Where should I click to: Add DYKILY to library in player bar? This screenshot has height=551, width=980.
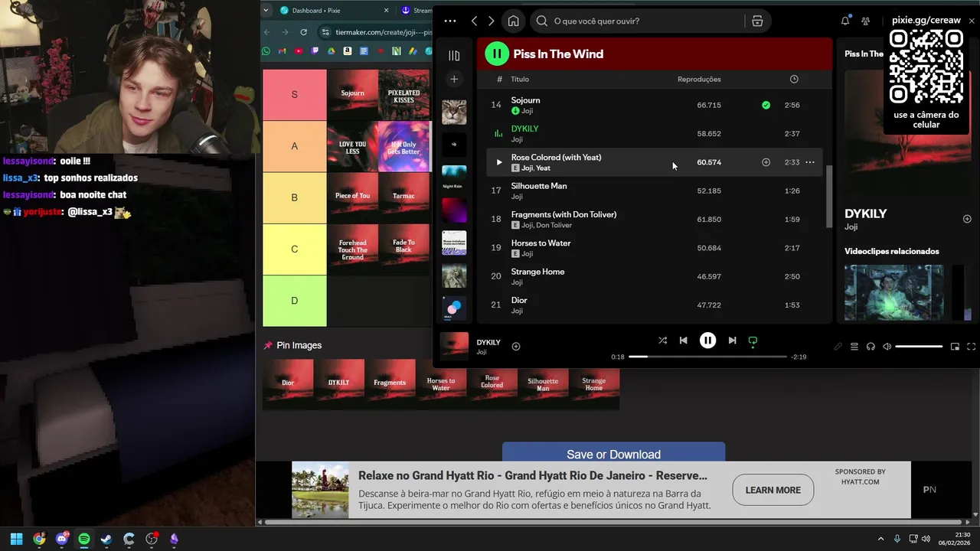coord(516,347)
